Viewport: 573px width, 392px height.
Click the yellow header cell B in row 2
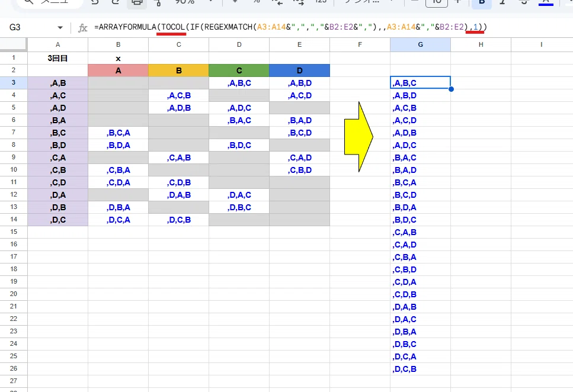pos(179,70)
